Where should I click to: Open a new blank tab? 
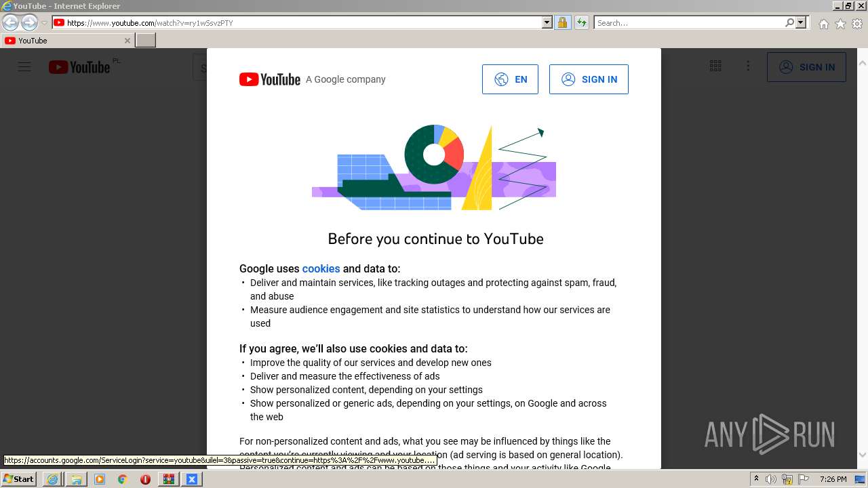tap(146, 41)
